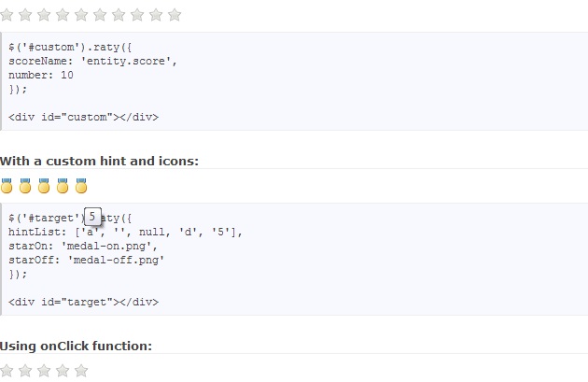Choose third star under onClick function heading
Screen dimensions: 588x382
point(44,371)
